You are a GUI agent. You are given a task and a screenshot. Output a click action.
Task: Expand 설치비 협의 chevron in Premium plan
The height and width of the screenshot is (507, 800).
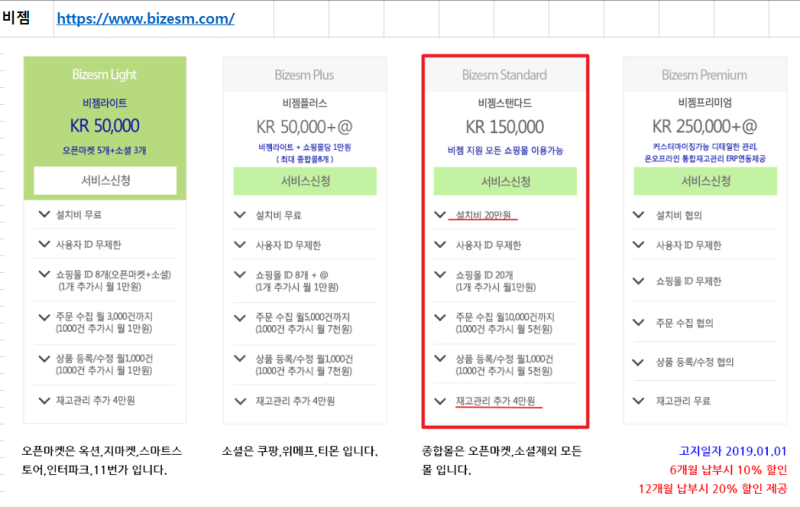click(638, 214)
